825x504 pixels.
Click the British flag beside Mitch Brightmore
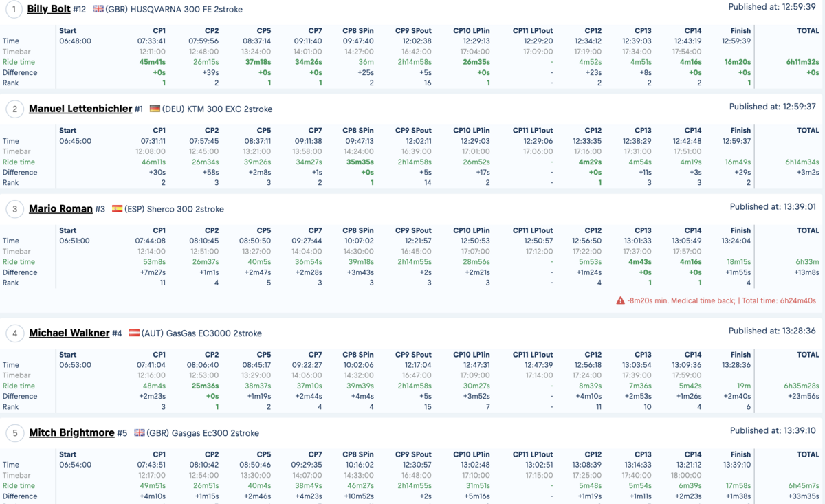(x=140, y=433)
